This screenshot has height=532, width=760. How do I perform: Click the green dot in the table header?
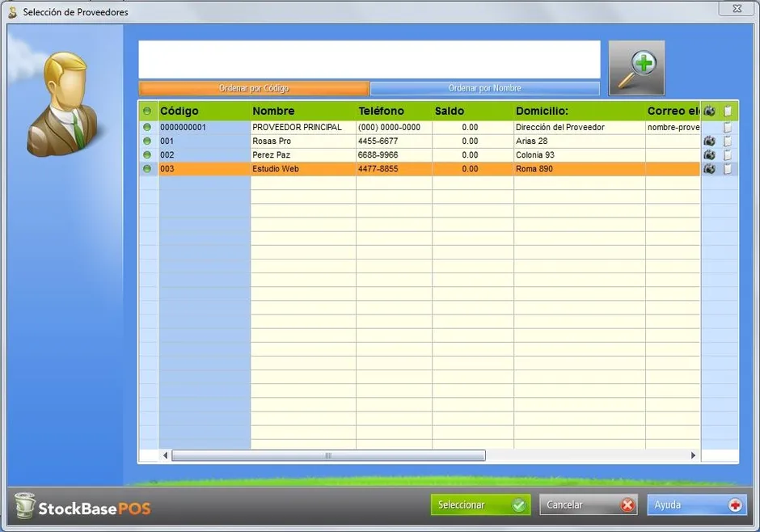click(x=147, y=111)
